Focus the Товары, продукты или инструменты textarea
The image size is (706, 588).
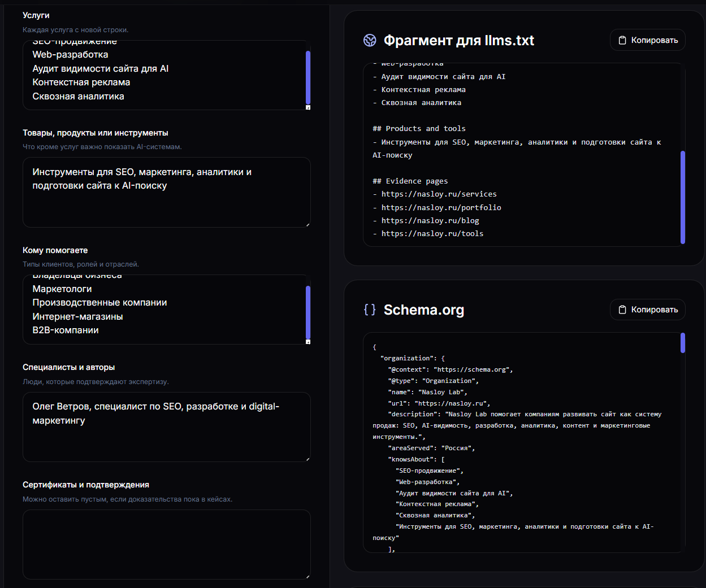click(167, 192)
